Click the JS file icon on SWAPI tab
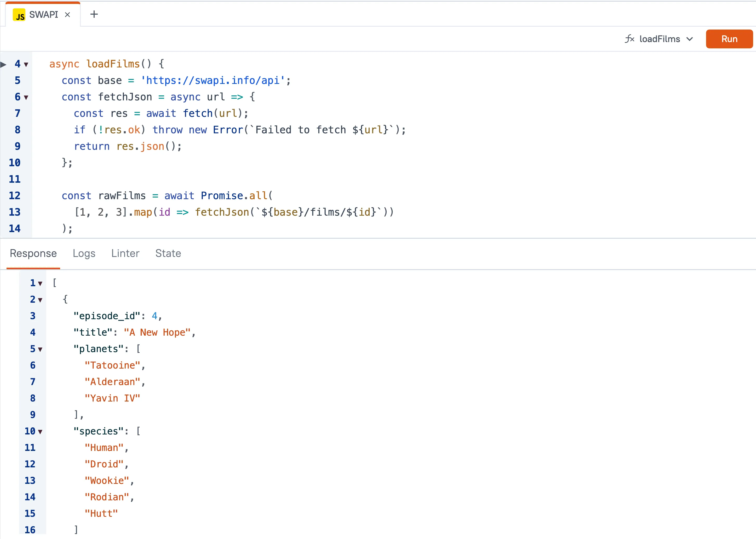The image size is (756, 539). (19, 15)
